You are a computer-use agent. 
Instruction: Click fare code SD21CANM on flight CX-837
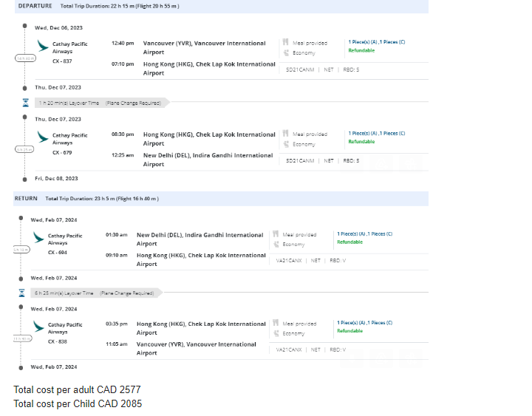click(299, 69)
